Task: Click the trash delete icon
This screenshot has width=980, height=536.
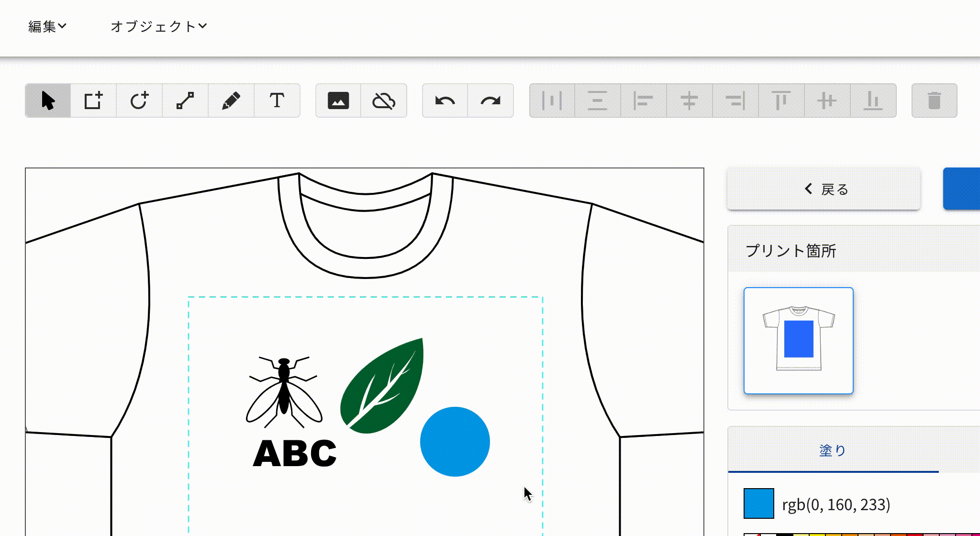Action: [934, 100]
